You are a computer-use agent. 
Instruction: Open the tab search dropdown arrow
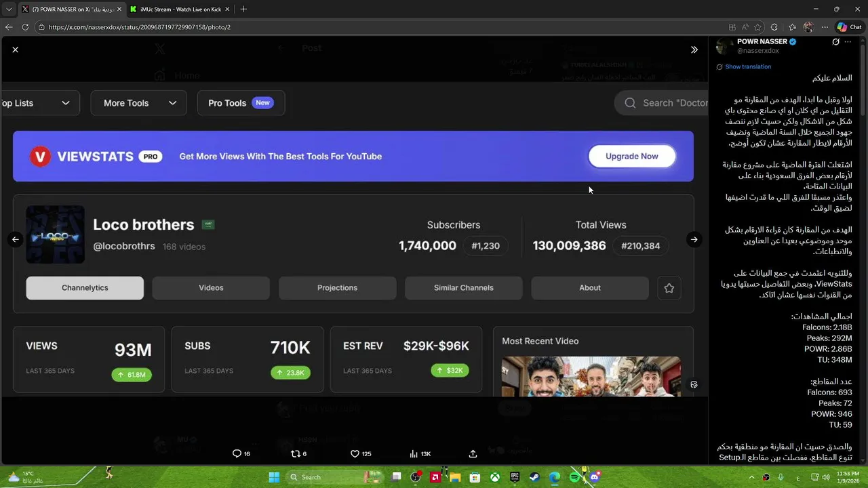point(8,9)
